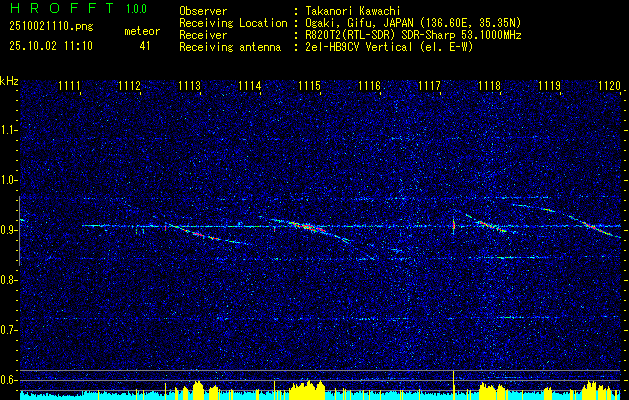Screen dimensions: 629x400
Task: Click the 1111 time marker
Action: tap(69, 86)
